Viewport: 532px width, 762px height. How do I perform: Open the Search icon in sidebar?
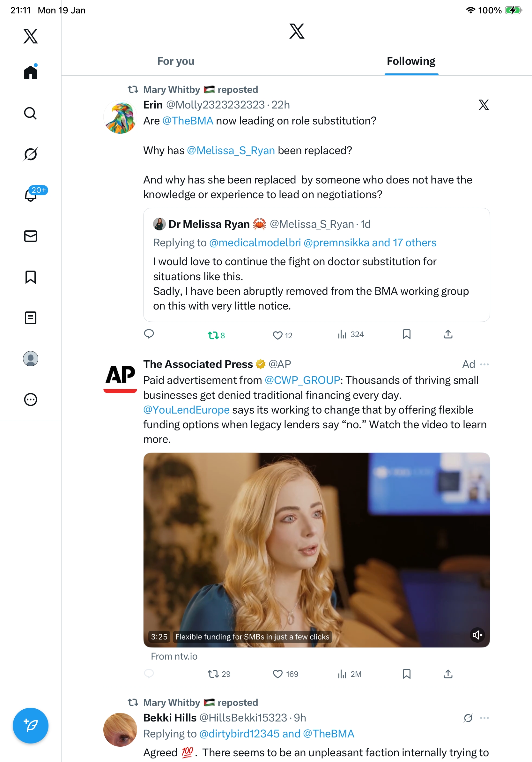tap(30, 113)
